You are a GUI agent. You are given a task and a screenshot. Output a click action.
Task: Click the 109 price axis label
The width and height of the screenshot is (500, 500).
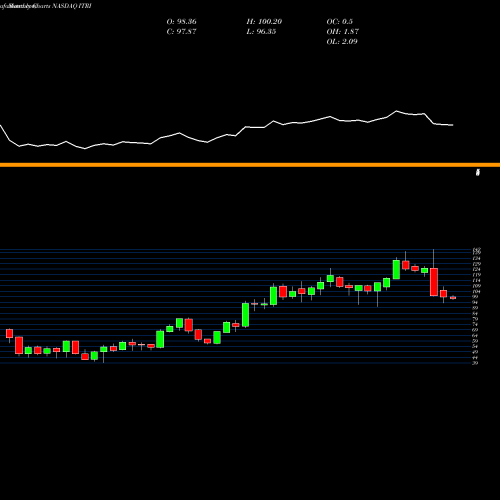[476, 286]
